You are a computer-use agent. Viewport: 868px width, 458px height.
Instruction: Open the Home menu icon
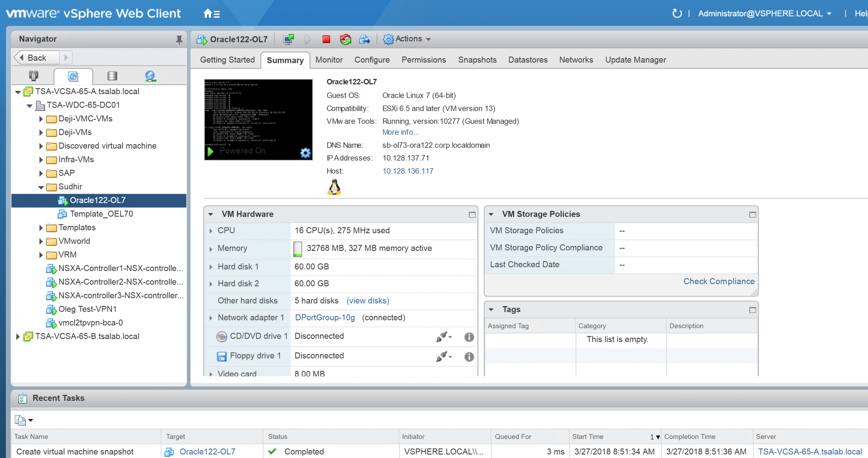tap(212, 14)
